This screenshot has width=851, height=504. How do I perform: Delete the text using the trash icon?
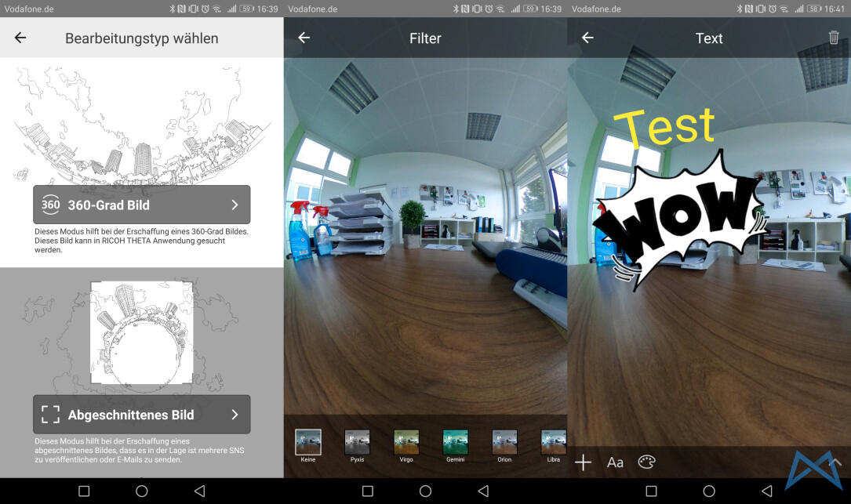tap(833, 38)
